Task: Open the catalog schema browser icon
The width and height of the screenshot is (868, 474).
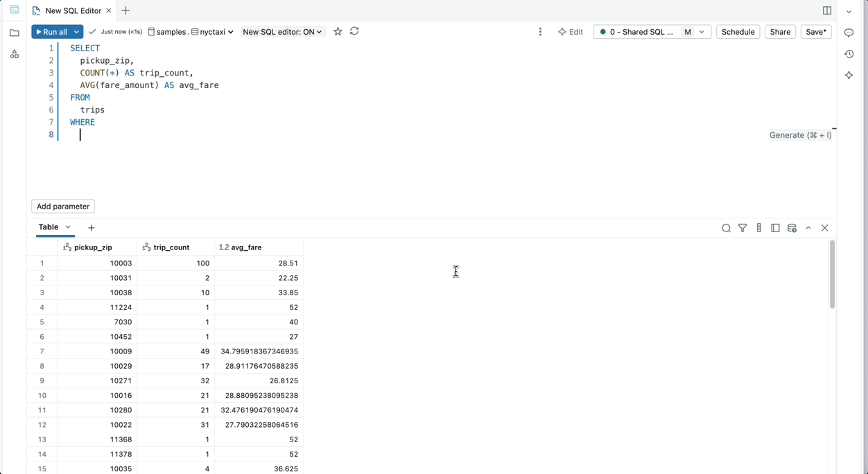Action: [14, 54]
